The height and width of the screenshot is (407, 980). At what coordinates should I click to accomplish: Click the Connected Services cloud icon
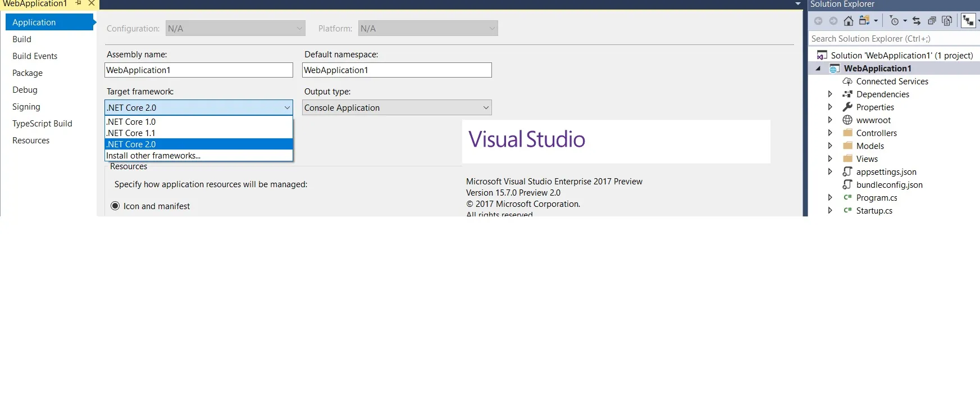pyautogui.click(x=847, y=82)
